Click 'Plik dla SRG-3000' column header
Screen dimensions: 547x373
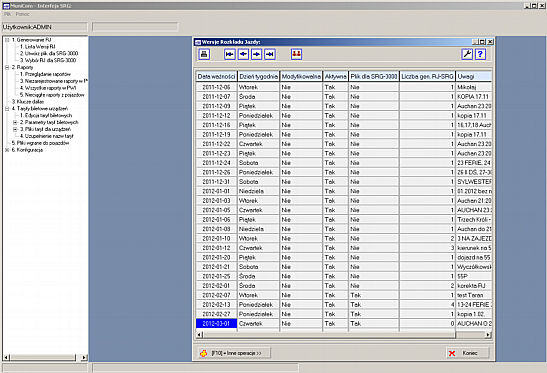374,76
